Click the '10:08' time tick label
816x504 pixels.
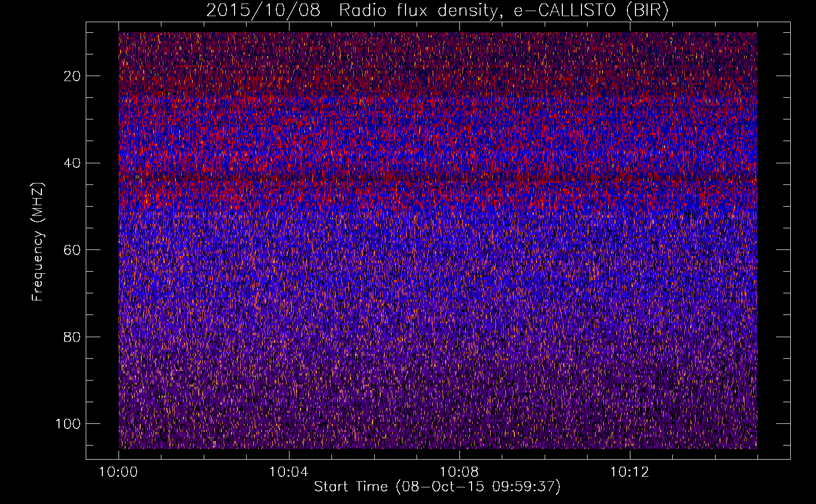click(x=459, y=472)
